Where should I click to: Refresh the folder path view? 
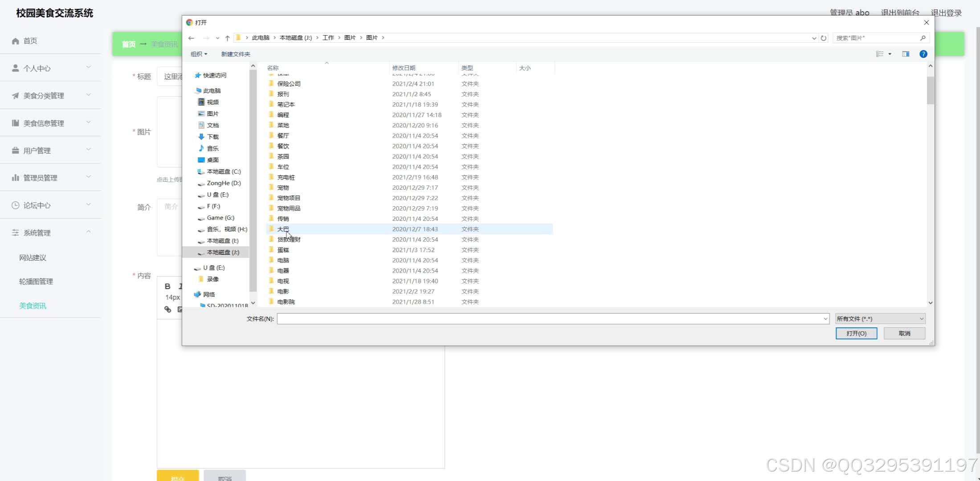click(824, 38)
